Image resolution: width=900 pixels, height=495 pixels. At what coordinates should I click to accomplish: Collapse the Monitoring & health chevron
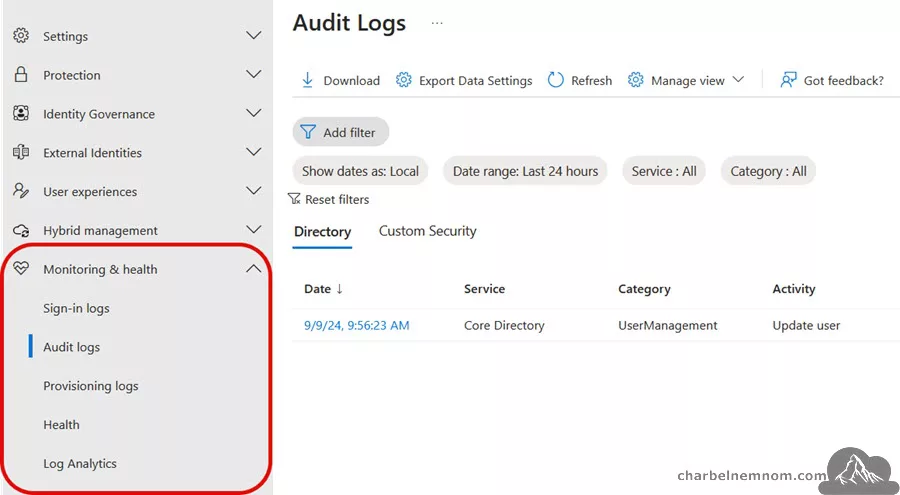click(x=254, y=268)
